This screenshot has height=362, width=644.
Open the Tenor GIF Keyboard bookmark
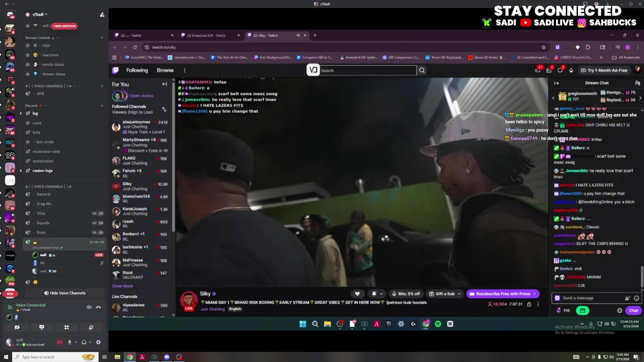pos(443,57)
